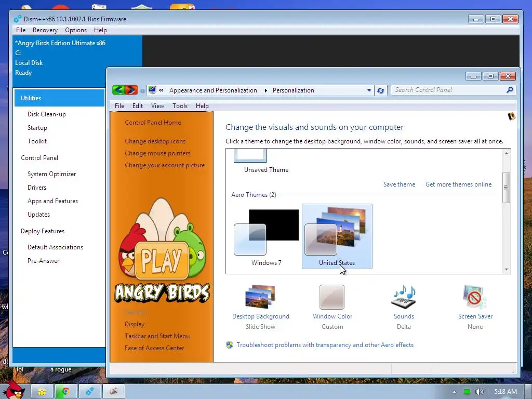Click Troubleshoot problems with transparency link
Viewport: 532px width, 399px height.
[x=325, y=345]
